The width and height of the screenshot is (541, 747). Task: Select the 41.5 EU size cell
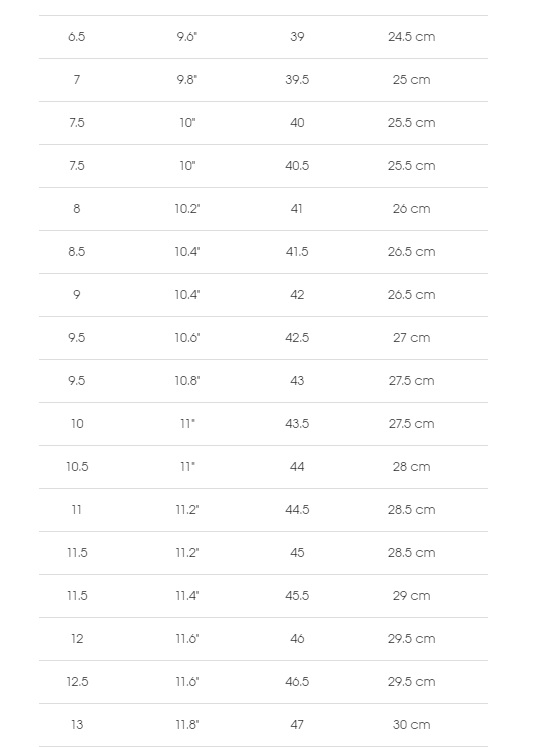(297, 252)
